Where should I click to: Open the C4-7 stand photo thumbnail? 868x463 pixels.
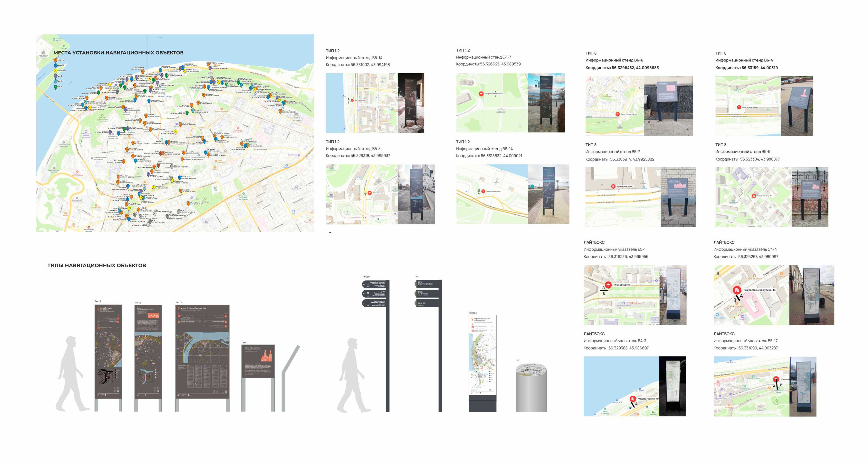pyautogui.click(x=546, y=103)
